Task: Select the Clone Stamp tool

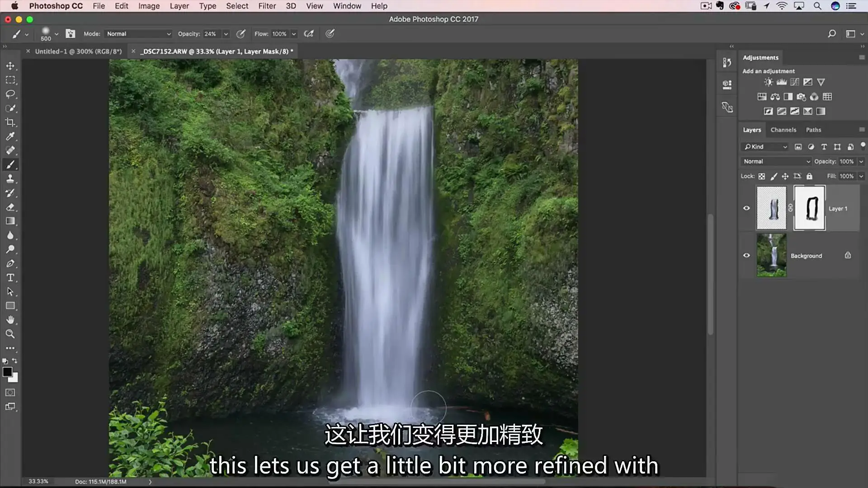Action: click(10, 179)
